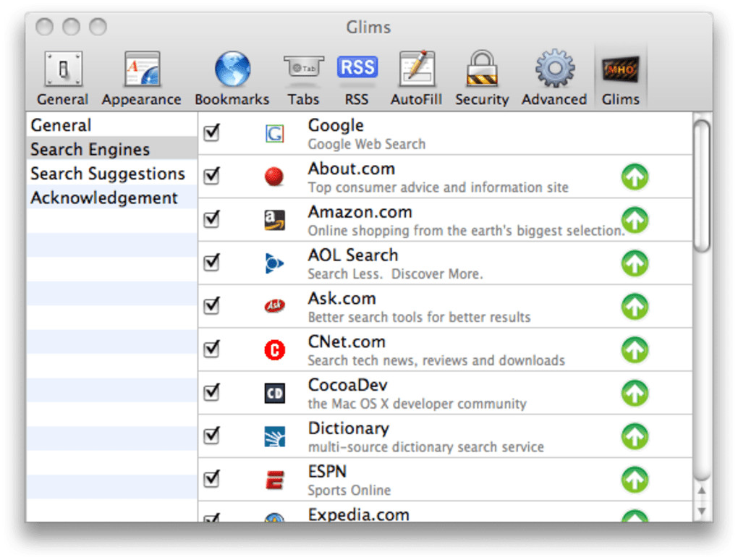Click "the Mac OS X developer community" text

click(x=417, y=404)
